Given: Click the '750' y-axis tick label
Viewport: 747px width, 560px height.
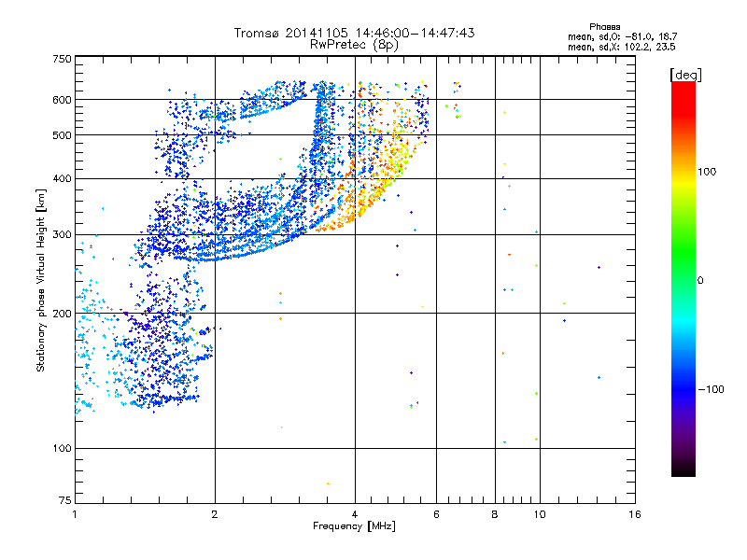Looking at the screenshot, I should pos(63,59).
